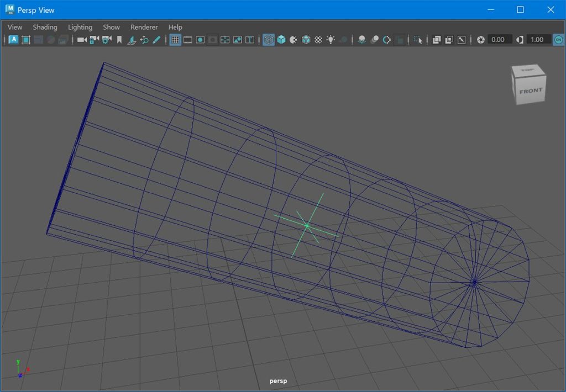The width and height of the screenshot is (566, 392).
Task: Toggle the Field Chart overlay
Action: 225,40
